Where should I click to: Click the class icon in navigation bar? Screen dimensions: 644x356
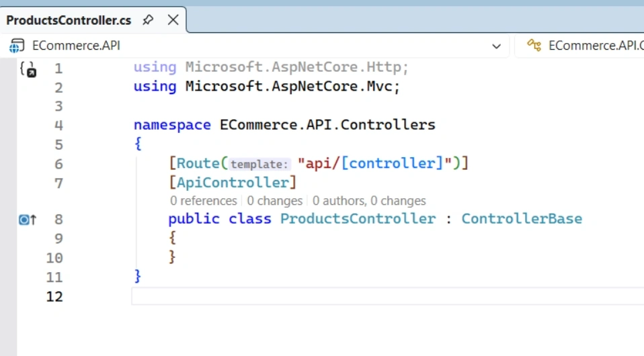534,45
